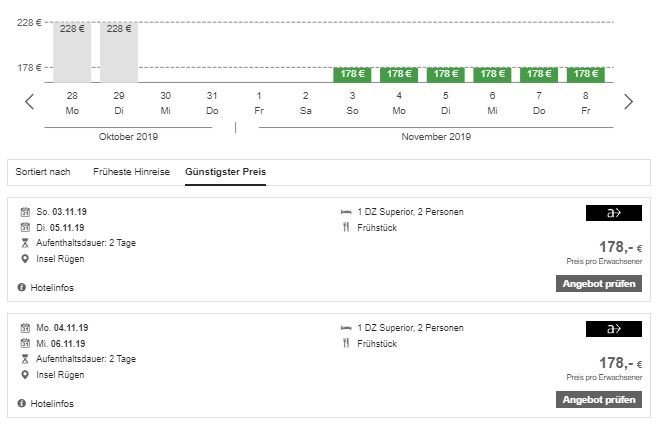Image resolution: width=663 pixels, height=424 pixels.
Task: Click the black provider logo on second offer
Action: pos(614,329)
